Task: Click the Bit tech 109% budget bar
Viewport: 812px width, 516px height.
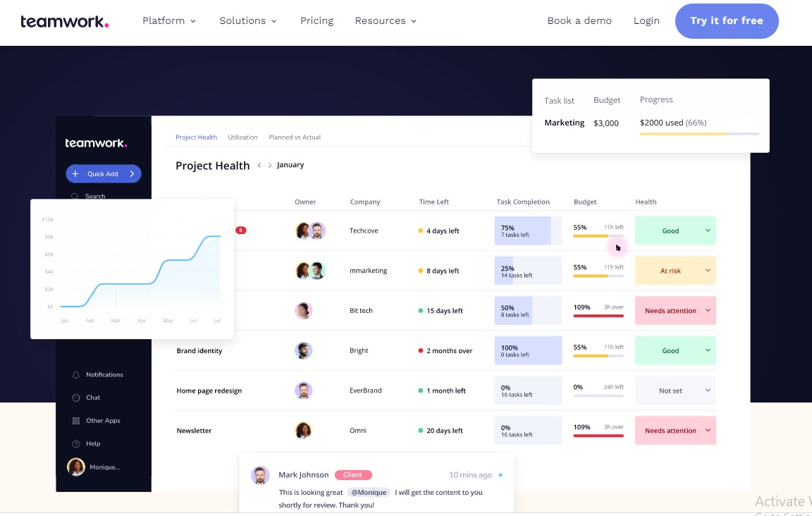Action: click(x=598, y=316)
